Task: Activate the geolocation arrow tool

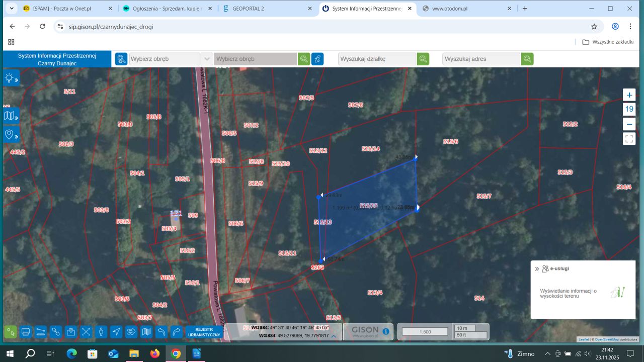Action: (x=116, y=332)
